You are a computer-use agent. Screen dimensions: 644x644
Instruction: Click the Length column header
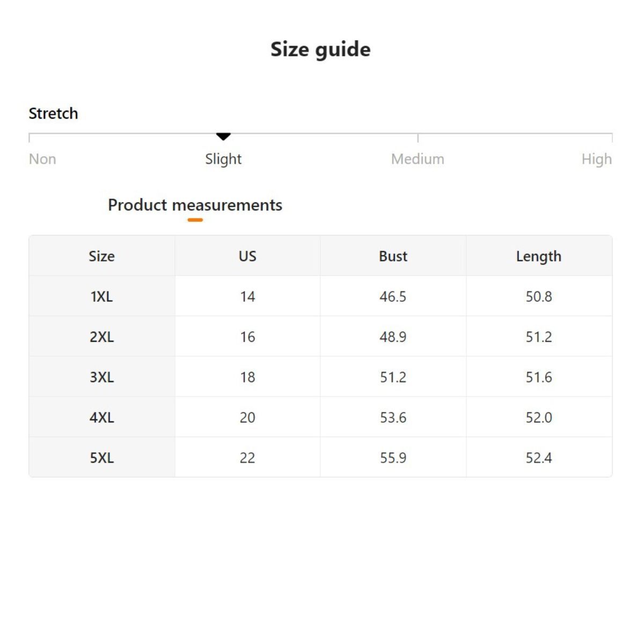point(538,256)
